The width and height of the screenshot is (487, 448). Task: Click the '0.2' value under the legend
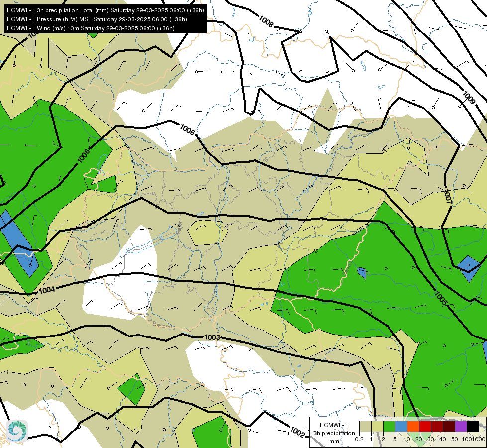coord(359,440)
